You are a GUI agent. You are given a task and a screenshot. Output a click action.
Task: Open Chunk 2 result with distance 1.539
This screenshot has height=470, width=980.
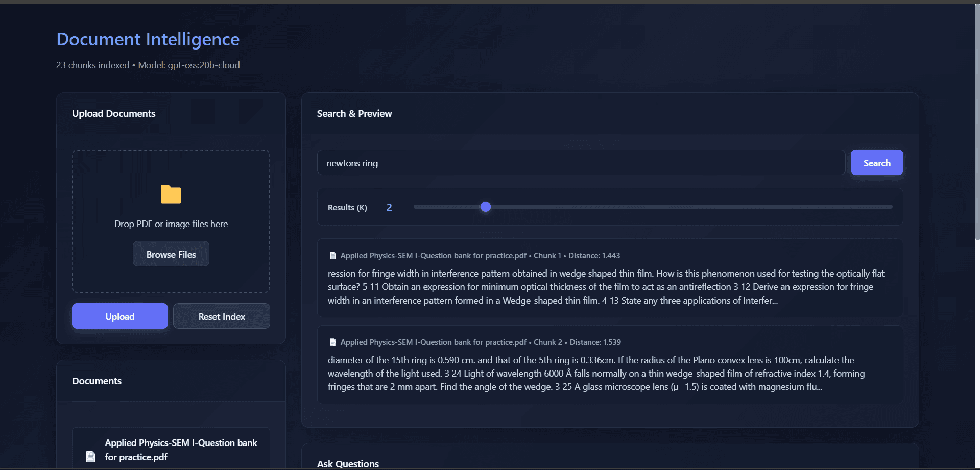coord(610,365)
